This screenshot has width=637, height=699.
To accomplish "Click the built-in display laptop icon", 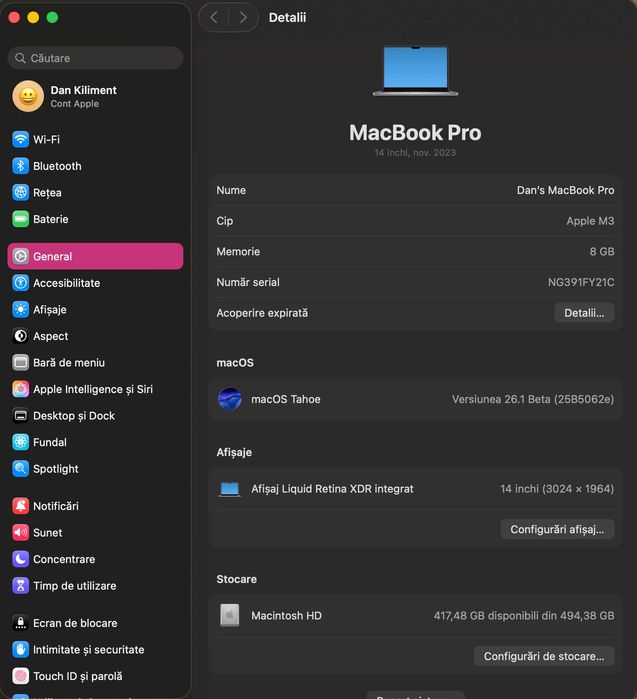I will point(230,489).
